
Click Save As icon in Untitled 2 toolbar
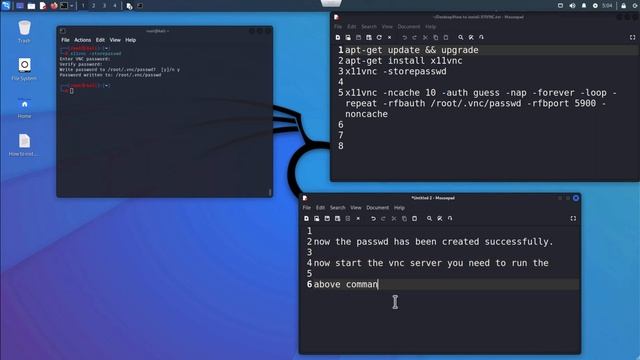(338, 218)
